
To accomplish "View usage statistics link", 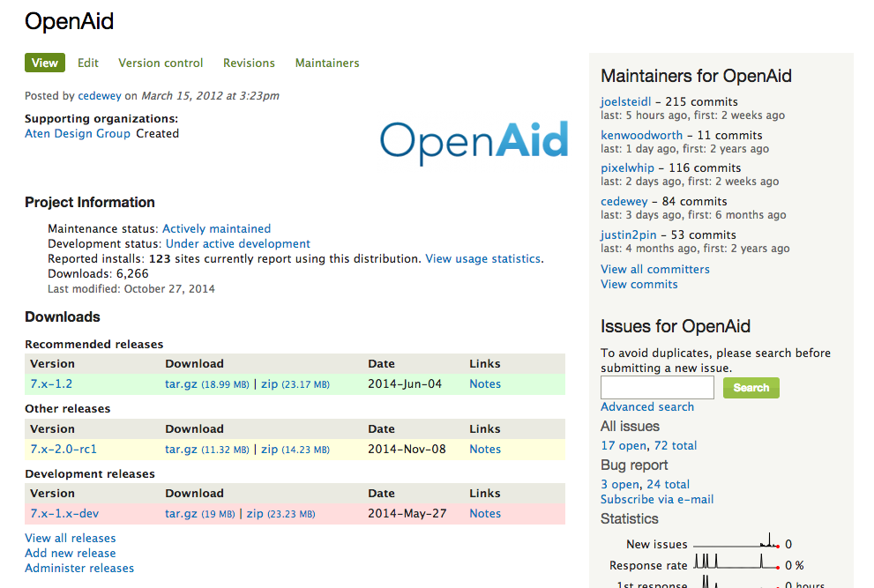I will point(482,259).
